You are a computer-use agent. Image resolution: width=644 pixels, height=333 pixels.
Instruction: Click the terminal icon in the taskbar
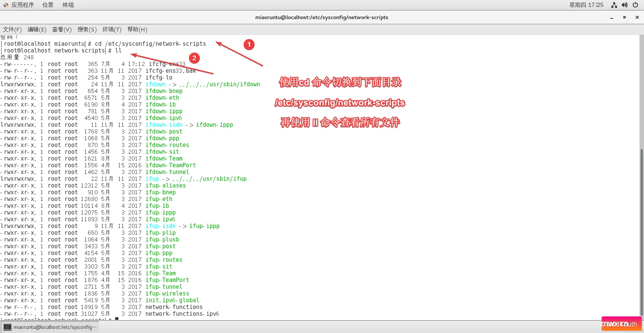pyautogui.click(x=7, y=327)
